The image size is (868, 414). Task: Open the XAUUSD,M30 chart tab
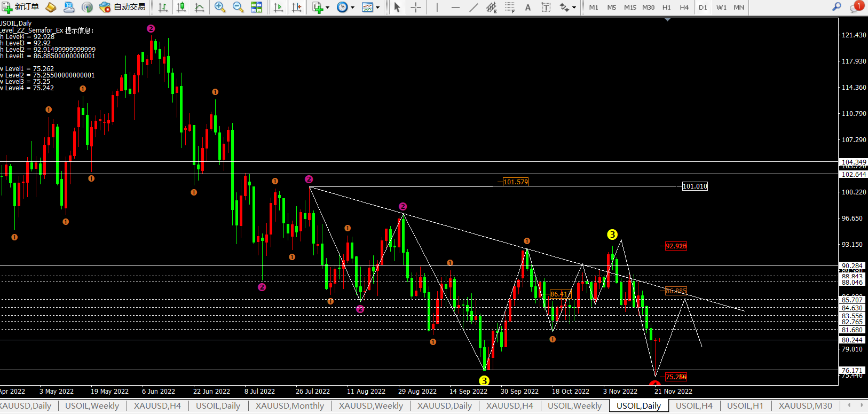tap(805, 406)
